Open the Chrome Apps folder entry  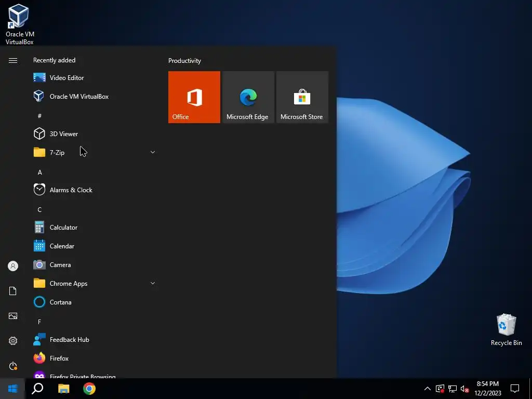click(x=95, y=283)
